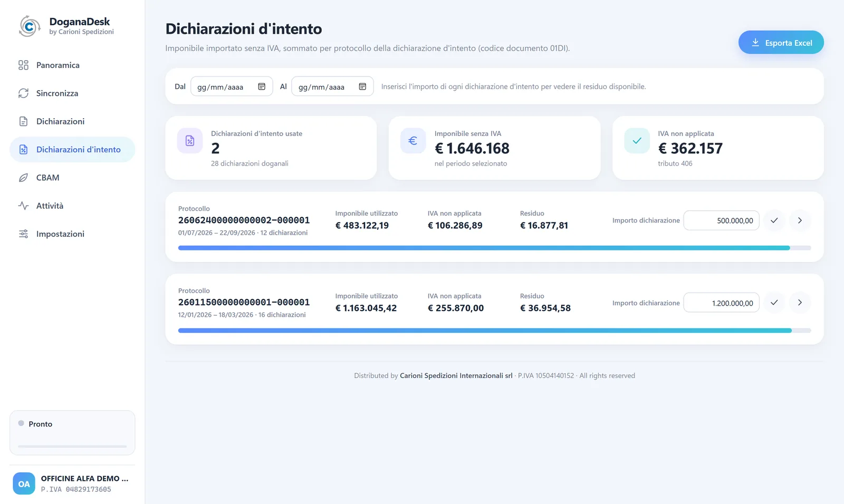Select Dichiarazioni d'intento in the sidebar
844x504 pixels.
[72, 150]
